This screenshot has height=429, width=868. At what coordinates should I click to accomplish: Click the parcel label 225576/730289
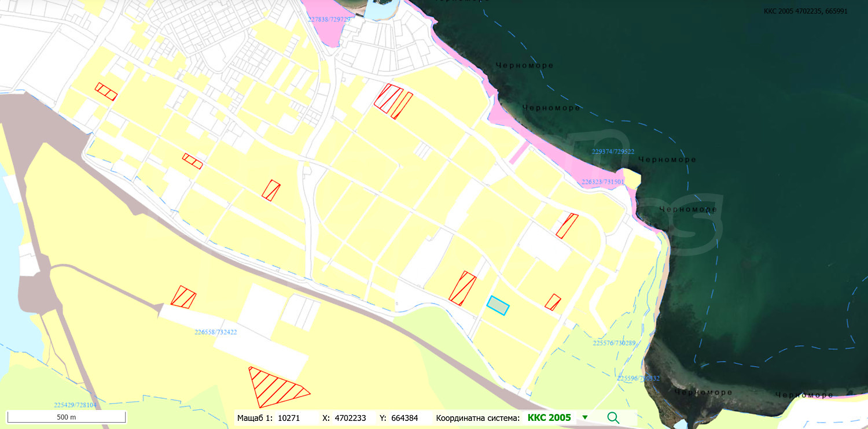614,343
